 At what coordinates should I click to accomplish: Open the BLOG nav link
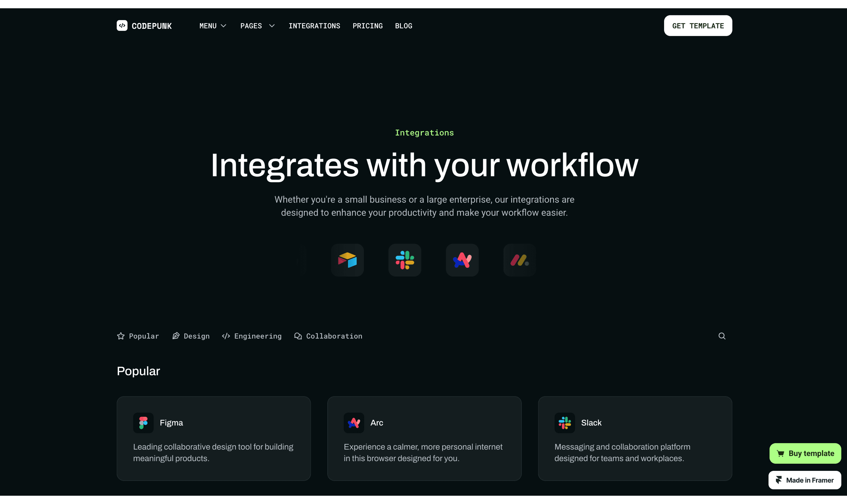pyautogui.click(x=403, y=26)
